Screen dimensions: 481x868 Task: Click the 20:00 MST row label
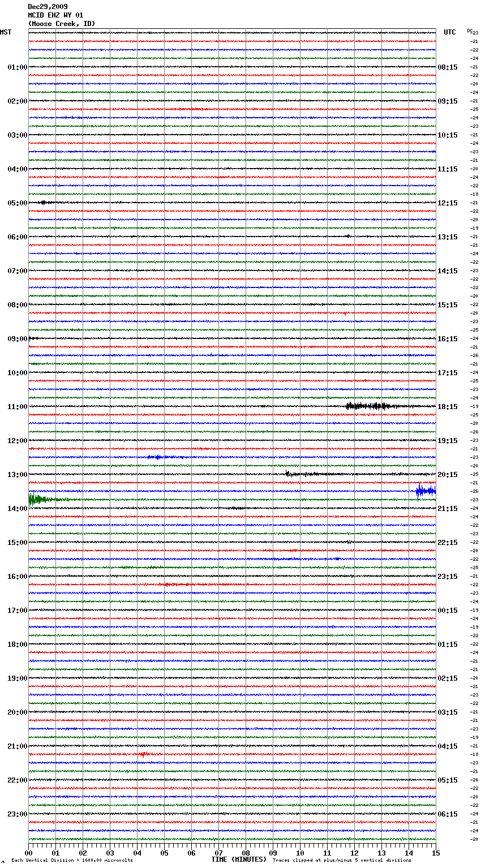18,712
